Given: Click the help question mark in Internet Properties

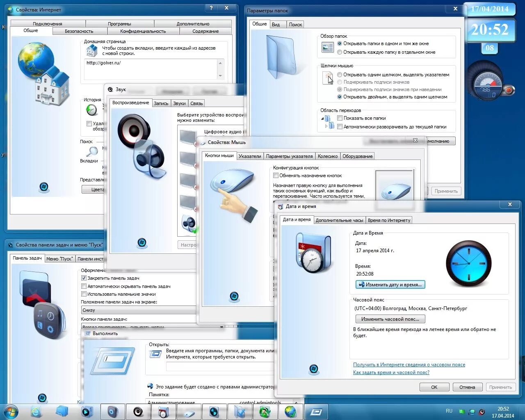Looking at the screenshot, I should click(x=211, y=8).
